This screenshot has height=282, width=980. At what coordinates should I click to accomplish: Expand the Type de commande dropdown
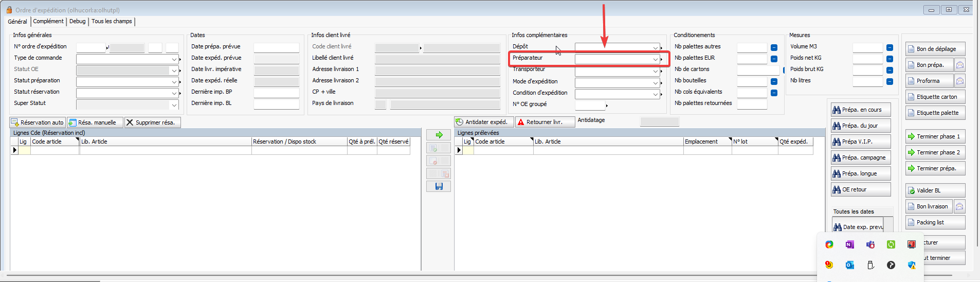click(x=174, y=59)
